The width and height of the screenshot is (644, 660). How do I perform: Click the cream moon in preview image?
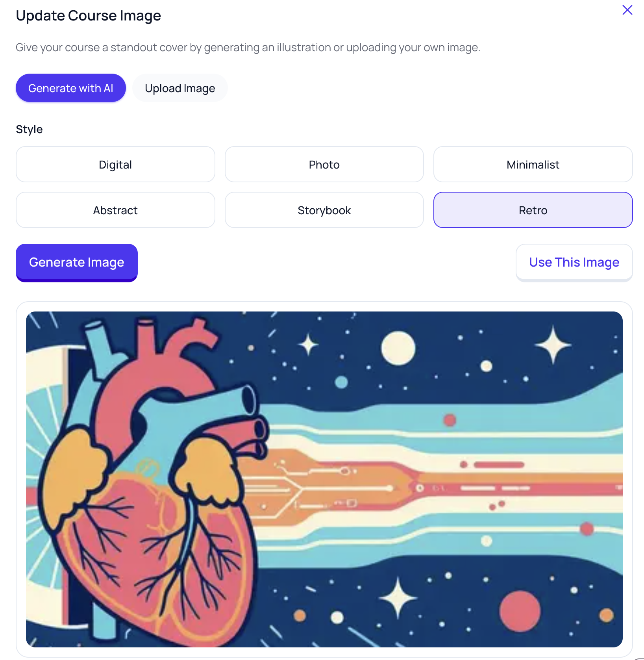coord(398,348)
